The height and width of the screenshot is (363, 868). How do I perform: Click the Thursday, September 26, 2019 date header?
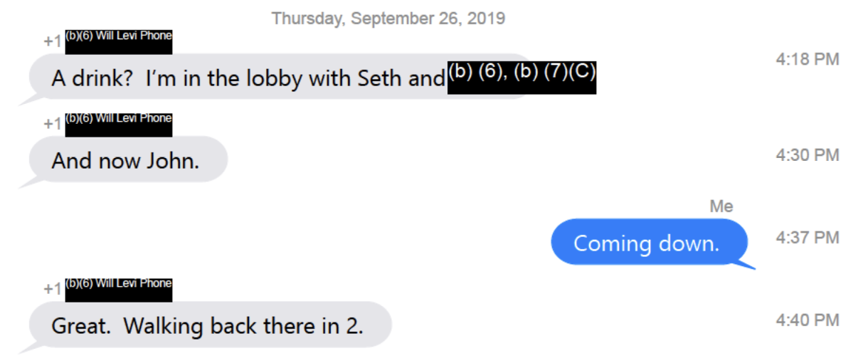388,19
